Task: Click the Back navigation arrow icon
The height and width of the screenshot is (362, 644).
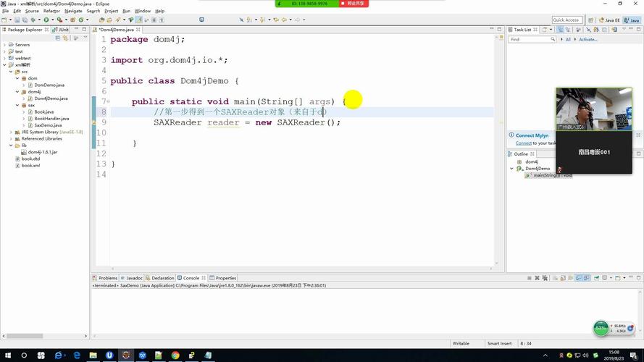Action: pyautogui.click(x=285, y=20)
